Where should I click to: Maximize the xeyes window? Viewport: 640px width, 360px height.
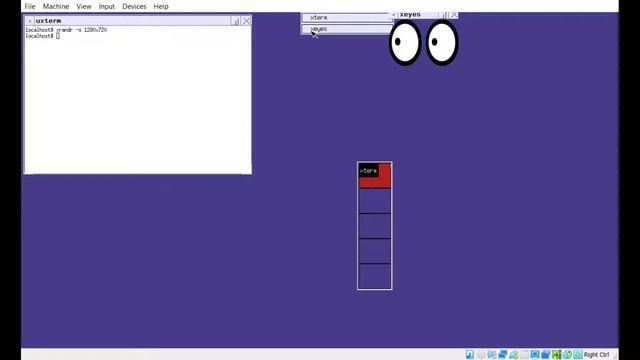tap(444, 15)
